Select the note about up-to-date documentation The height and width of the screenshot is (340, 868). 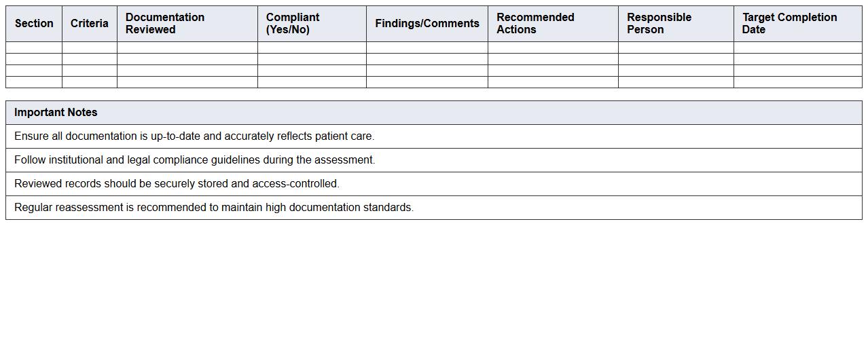click(x=194, y=136)
